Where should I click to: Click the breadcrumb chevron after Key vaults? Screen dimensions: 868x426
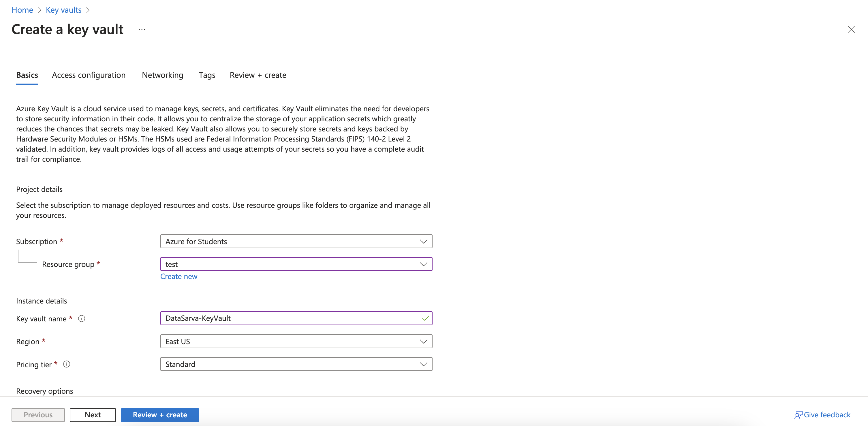(88, 10)
